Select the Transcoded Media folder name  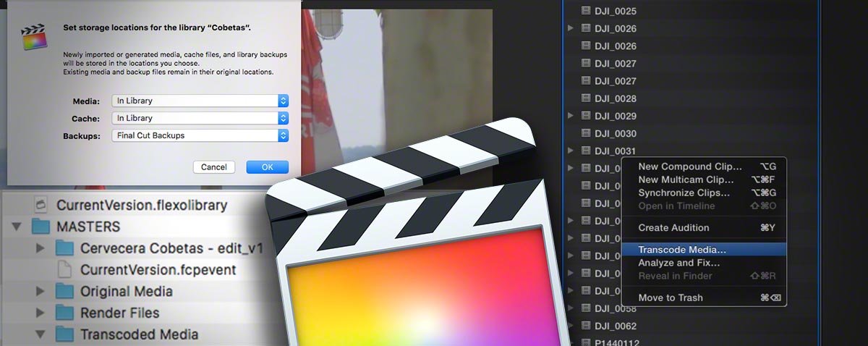[x=140, y=334]
